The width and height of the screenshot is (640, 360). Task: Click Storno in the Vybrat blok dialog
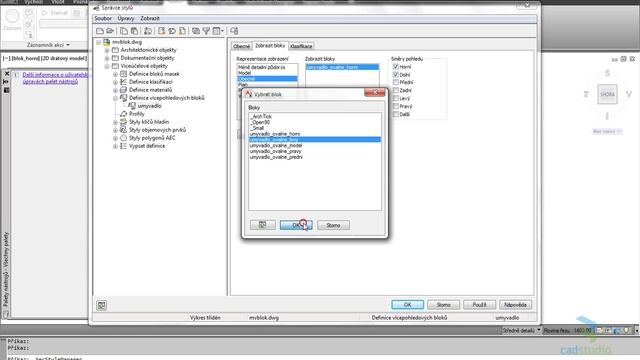(x=333, y=225)
